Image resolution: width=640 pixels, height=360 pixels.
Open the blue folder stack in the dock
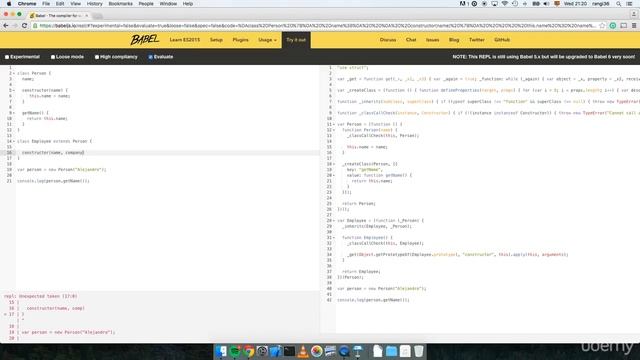[x=391, y=351]
